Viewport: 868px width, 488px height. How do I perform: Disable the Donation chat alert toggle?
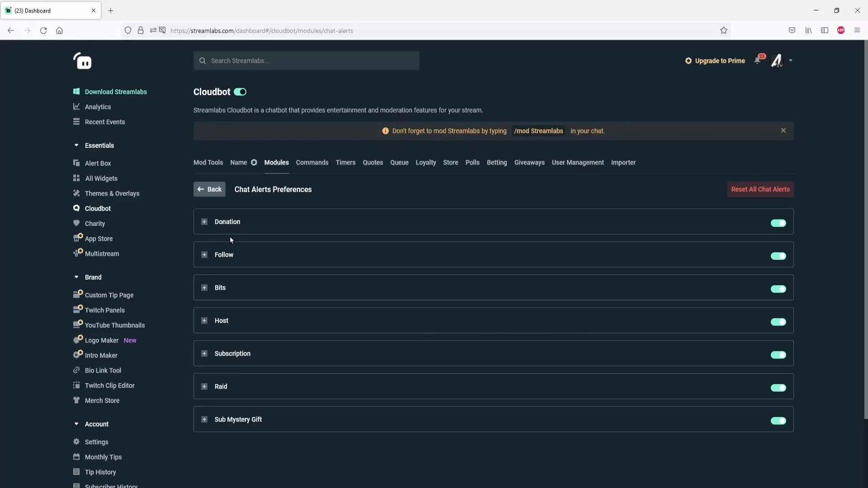click(x=778, y=223)
